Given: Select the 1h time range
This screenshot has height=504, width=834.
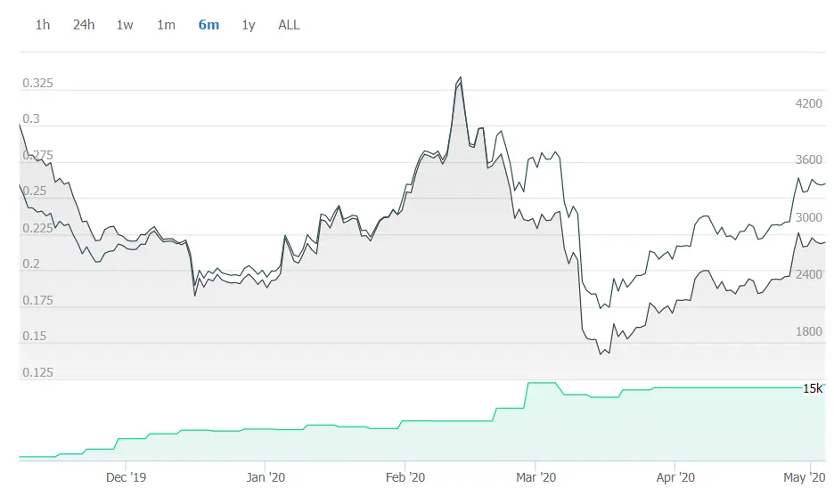Looking at the screenshot, I should point(43,24).
